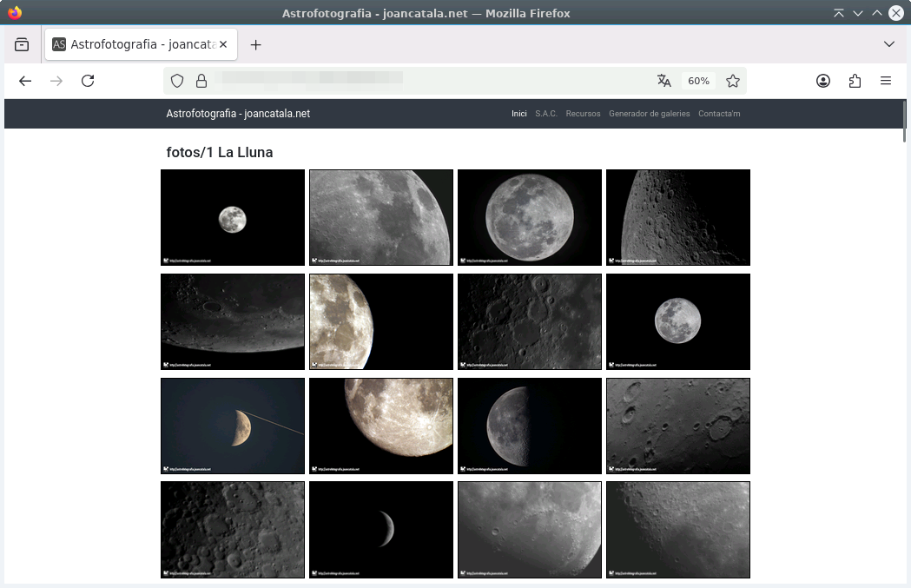Click the site security padlock icon

(x=201, y=81)
